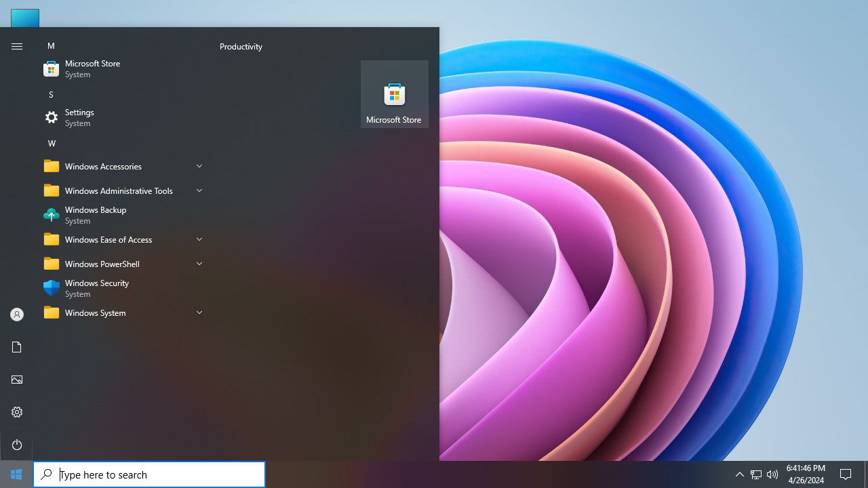
Task: Expand the Windows Administrative Tools folder
Action: (x=123, y=190)
